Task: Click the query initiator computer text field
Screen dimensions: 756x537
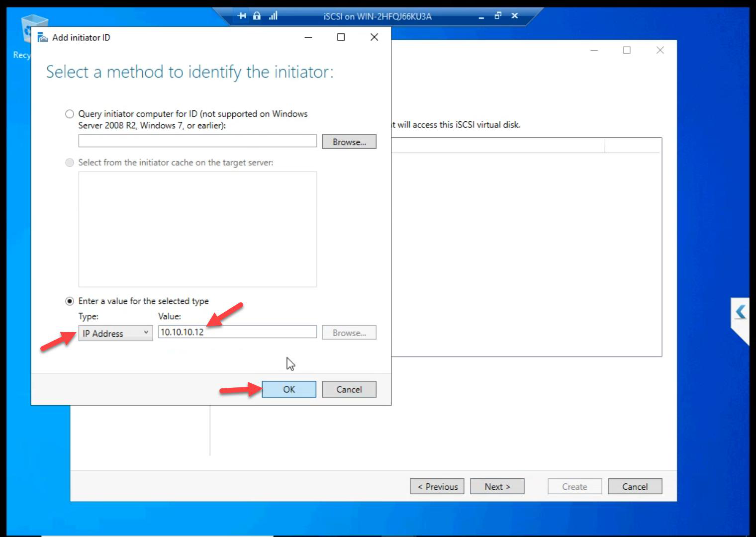Action: pos(197,141)
